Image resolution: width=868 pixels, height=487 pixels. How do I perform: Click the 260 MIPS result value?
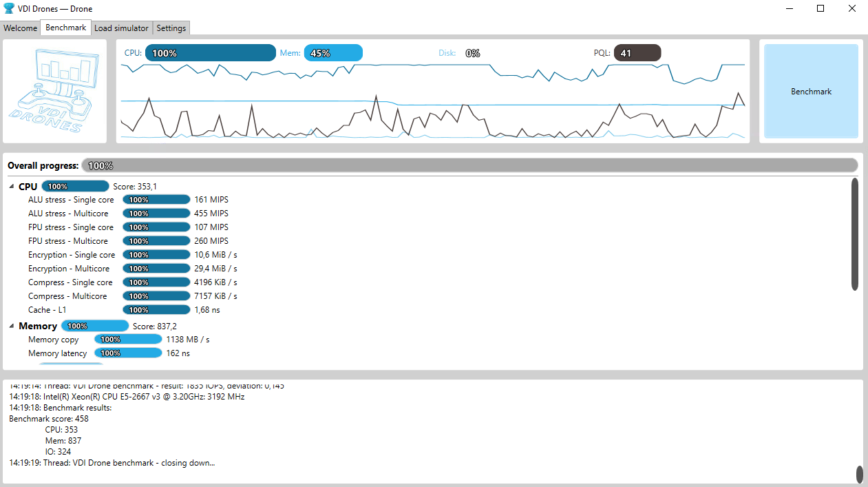click(211, 241)
